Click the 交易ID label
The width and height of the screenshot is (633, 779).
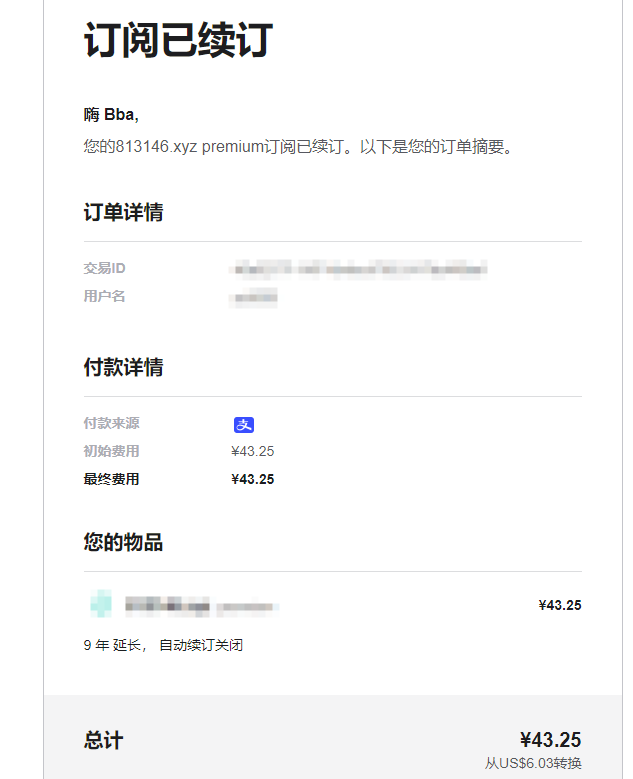pyautogui.click(x=104, y=269)
